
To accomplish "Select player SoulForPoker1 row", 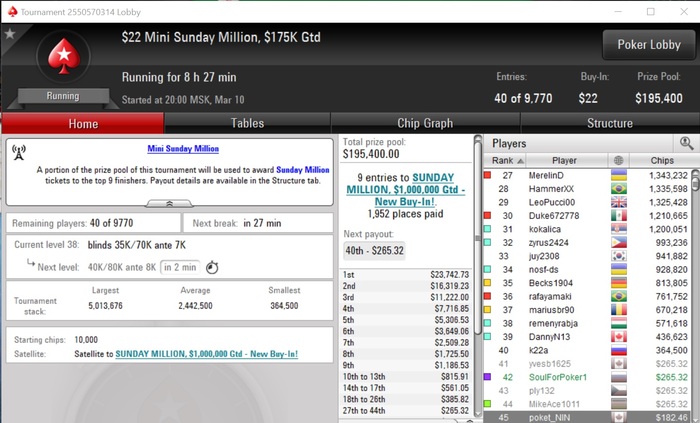I will (588, 377).
